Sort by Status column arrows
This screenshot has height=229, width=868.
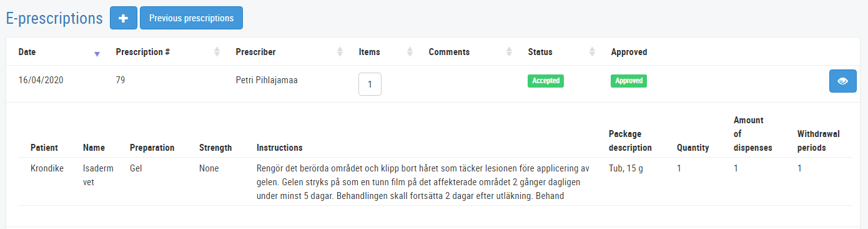(592, 52)
